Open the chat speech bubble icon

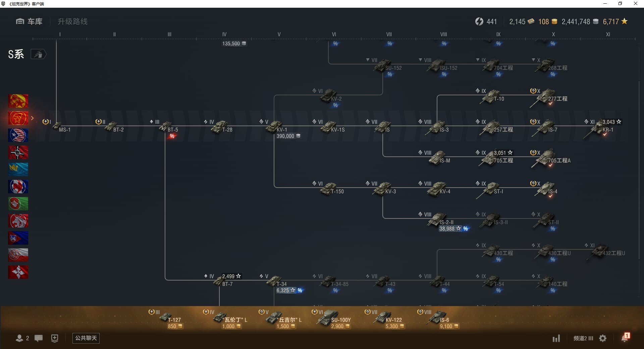pyautogui.click(x=39, y=338)
